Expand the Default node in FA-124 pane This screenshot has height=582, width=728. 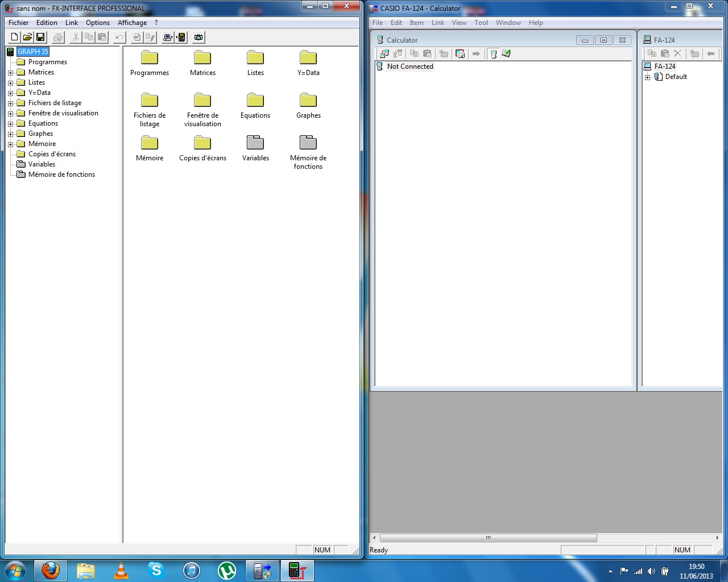pos(647,77)
